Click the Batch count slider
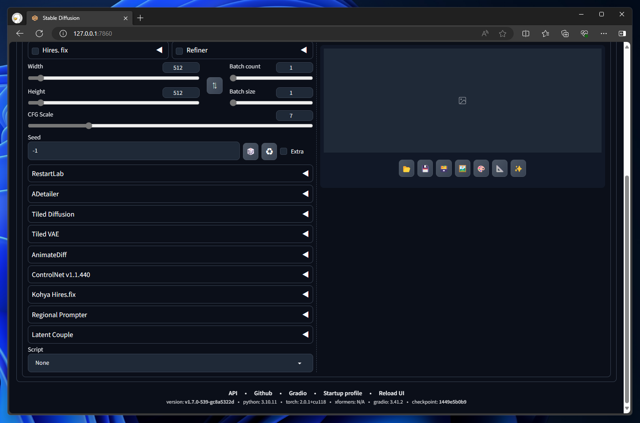640x423 pixels. tap(271, 78)
